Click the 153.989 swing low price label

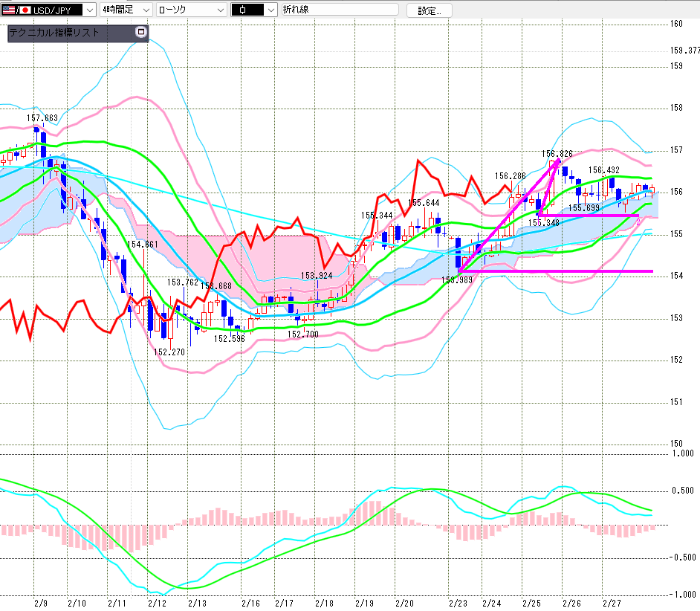456,280
